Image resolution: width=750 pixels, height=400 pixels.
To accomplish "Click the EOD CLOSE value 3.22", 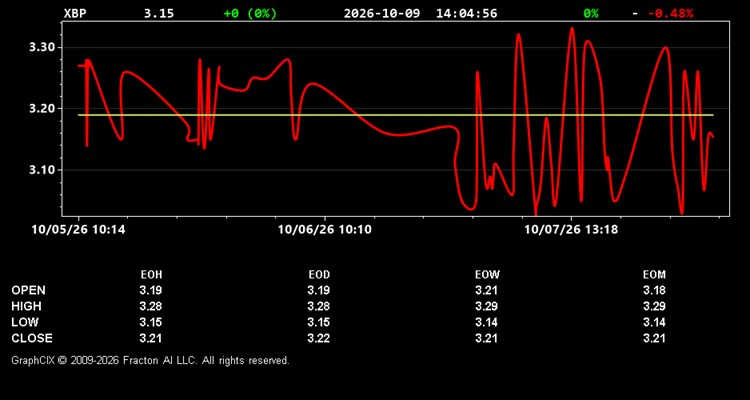I will [x=319, y=338].
